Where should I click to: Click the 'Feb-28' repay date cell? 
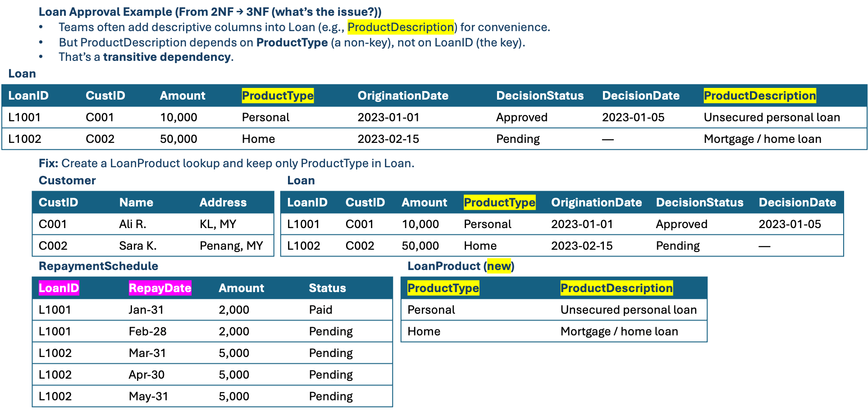pyautogui.click(x=147, y=331)
